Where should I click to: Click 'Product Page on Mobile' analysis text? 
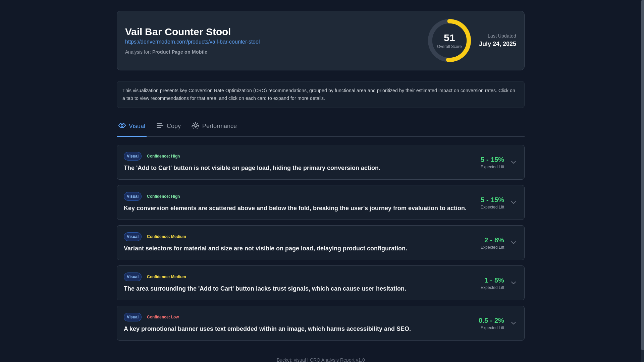[180, 52]
